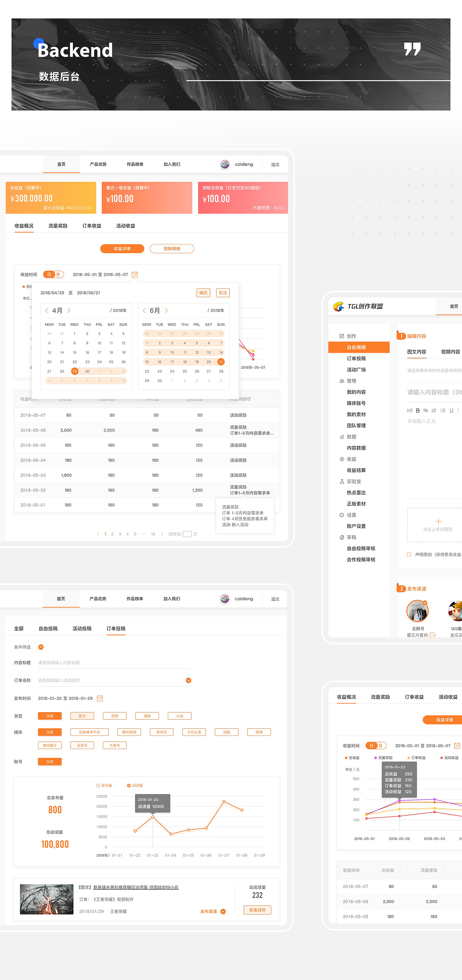Select date 29 in the 4月 calendar
462x980 pixels.
(75, 371)
